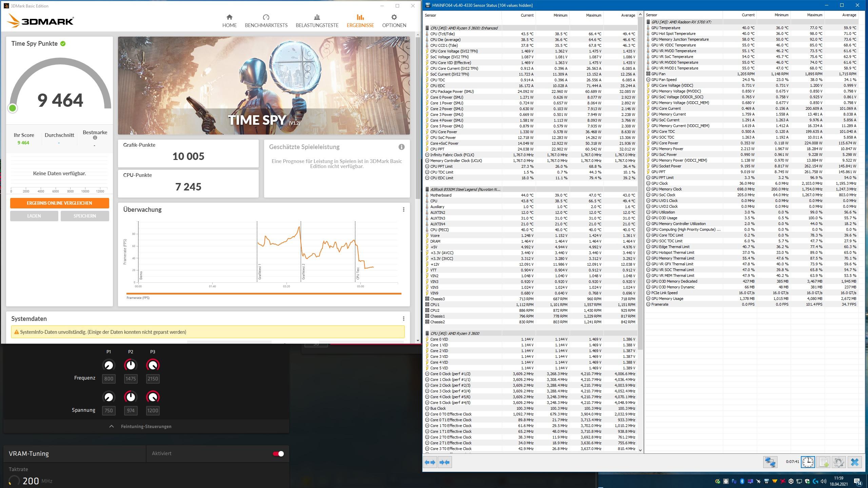Click HWiNFO logging start sheet icon
Viewport: 868px width, 488px height.
(823, 462)
